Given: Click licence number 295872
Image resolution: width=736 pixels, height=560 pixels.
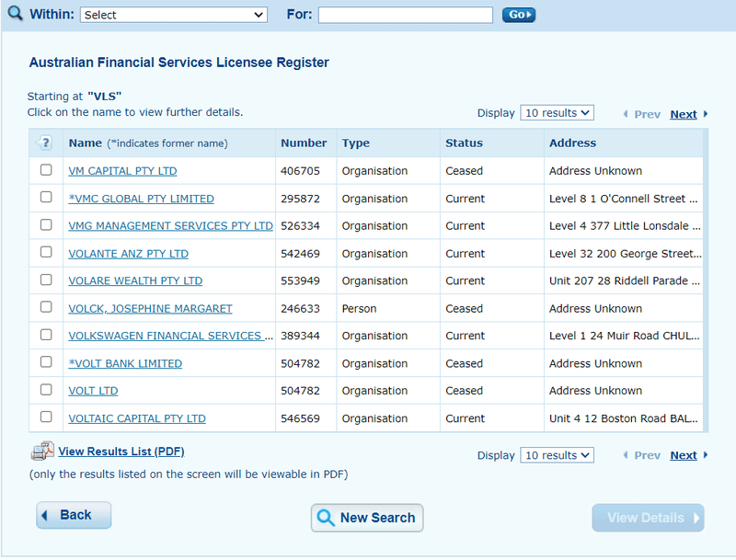Looking at the screenshot, I should click(300, 199).
